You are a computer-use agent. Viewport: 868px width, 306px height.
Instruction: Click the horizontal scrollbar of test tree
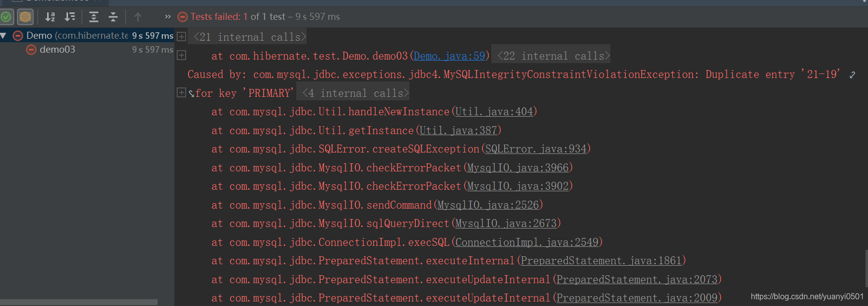click(78, 302)
